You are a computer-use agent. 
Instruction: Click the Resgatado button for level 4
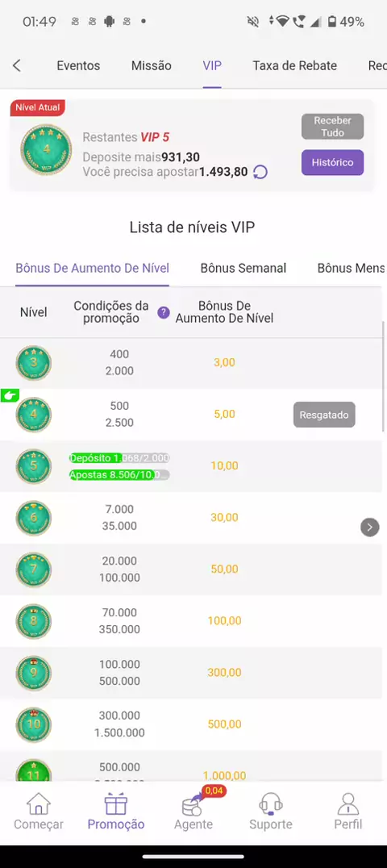click(x=324, y=415)
